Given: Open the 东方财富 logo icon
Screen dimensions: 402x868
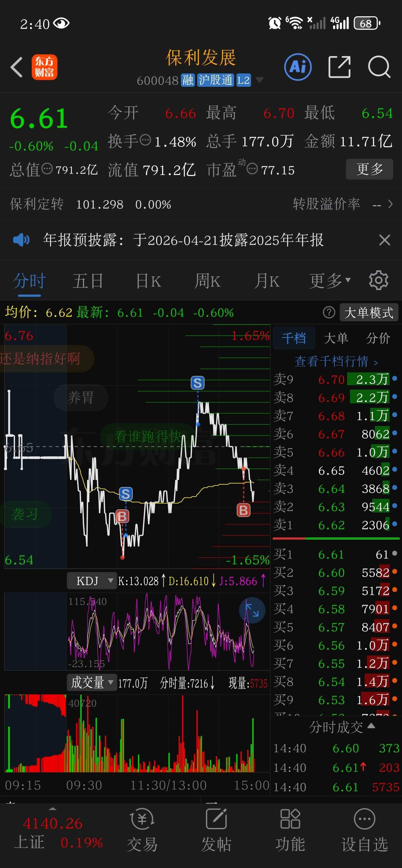Looking at the screenshot, I should 44,67.
